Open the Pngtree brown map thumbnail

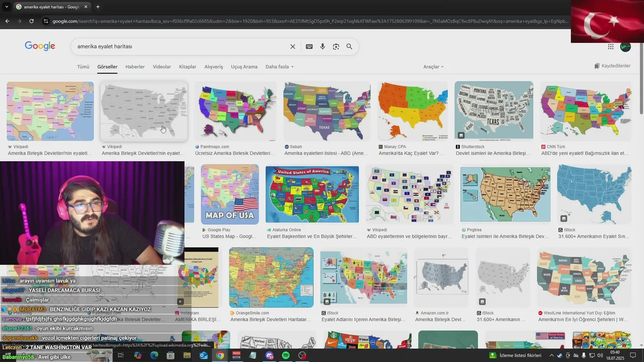coord(505,195)
